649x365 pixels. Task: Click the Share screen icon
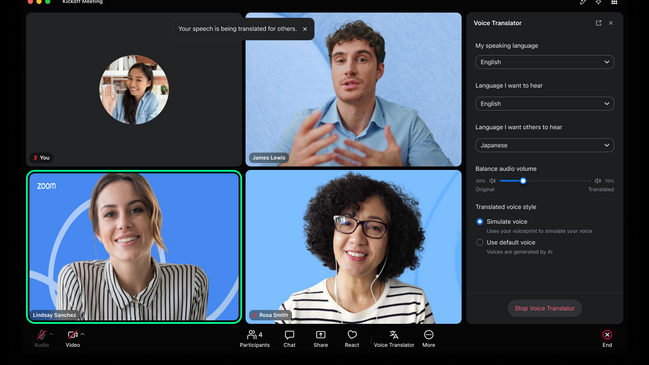[320, 334]
